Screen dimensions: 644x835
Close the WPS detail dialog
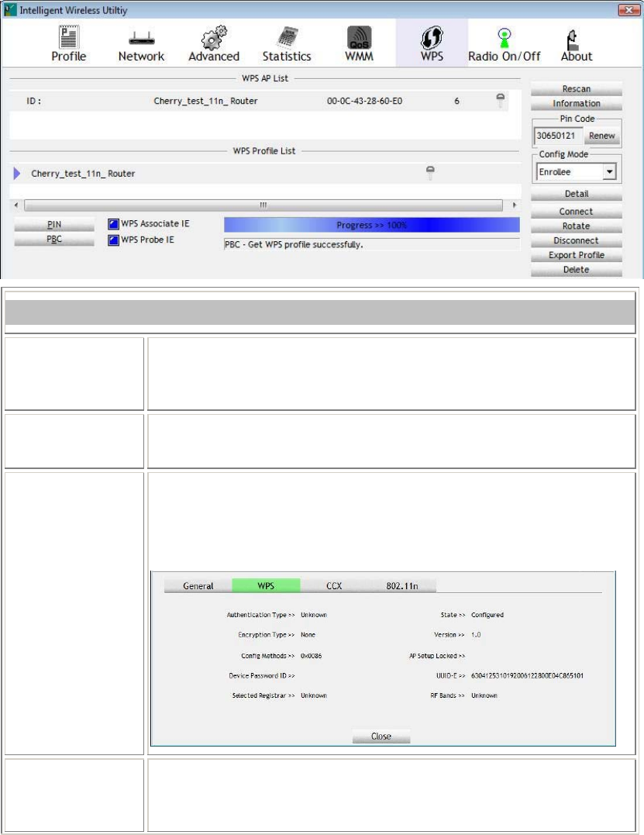pyautogui.click(x=381, y=736)
